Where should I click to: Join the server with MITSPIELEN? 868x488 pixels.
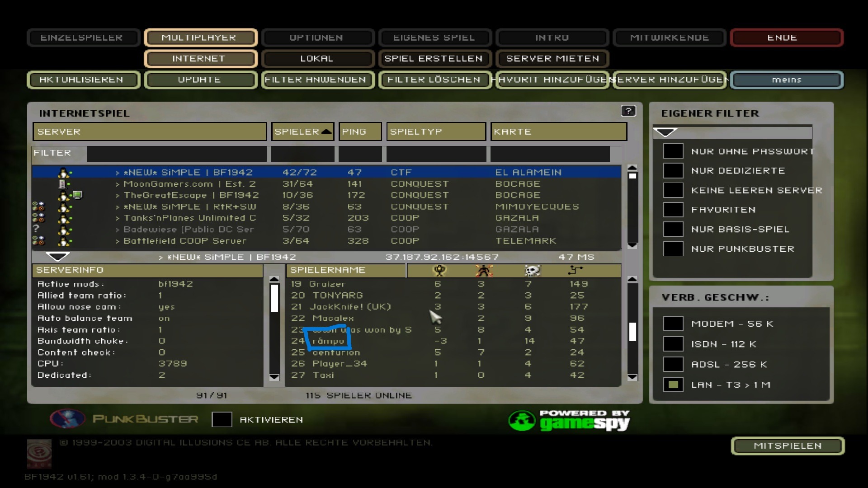(788, 446)
